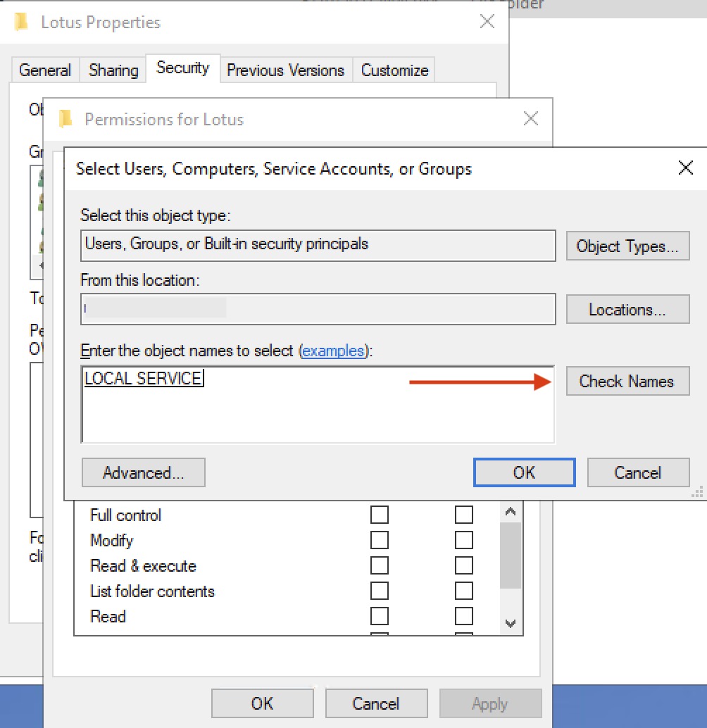Switch to the Previous Versions tab
This screenshot has width=707, height=728.
coord(286,70)
